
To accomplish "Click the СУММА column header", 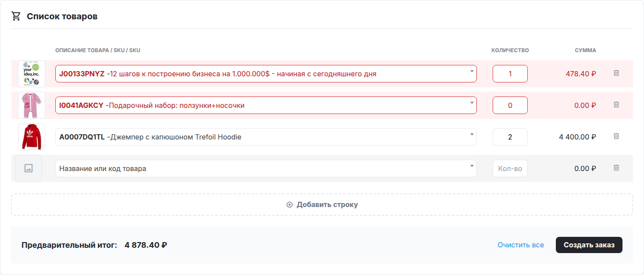I will click(x=586, y=50).
